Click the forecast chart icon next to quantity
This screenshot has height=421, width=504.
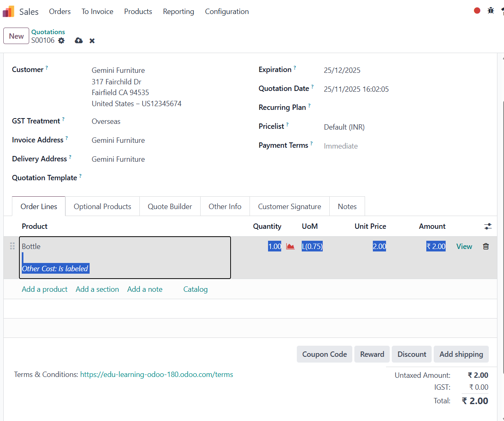[290, 247]
